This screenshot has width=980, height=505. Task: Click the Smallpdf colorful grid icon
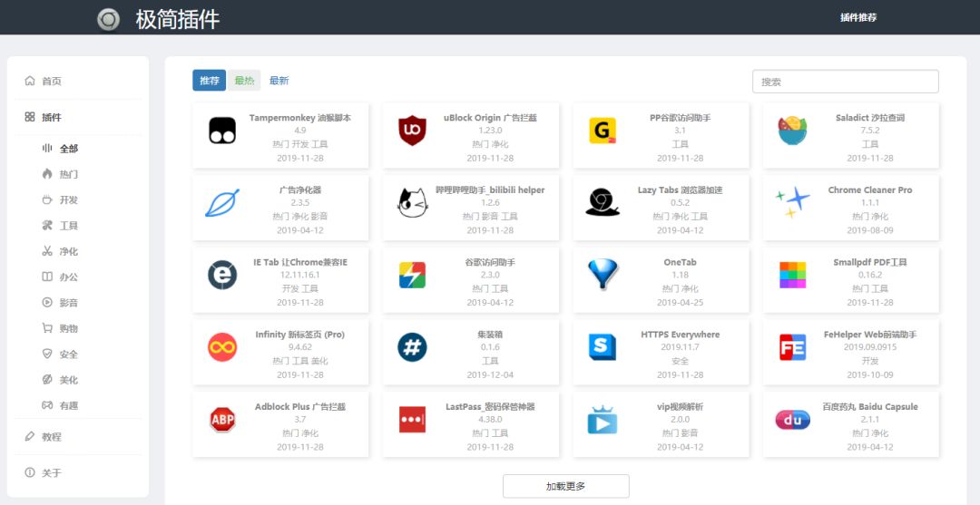[792, 276]
